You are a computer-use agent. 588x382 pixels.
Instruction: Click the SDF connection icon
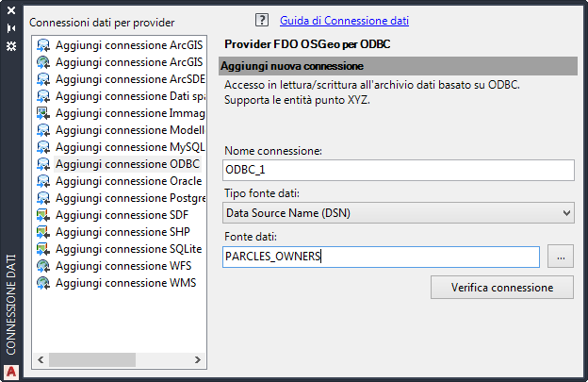coord(42,215)
